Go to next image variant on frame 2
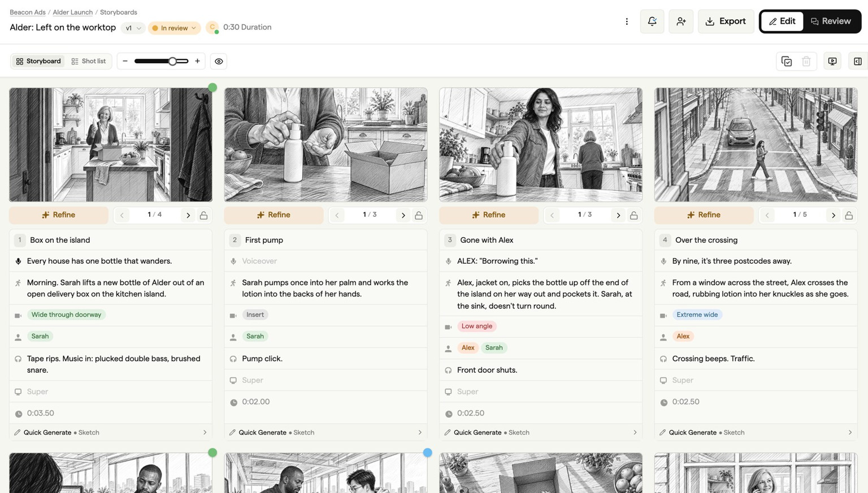The width and height of the screenshot is (868, 493). 403,215
